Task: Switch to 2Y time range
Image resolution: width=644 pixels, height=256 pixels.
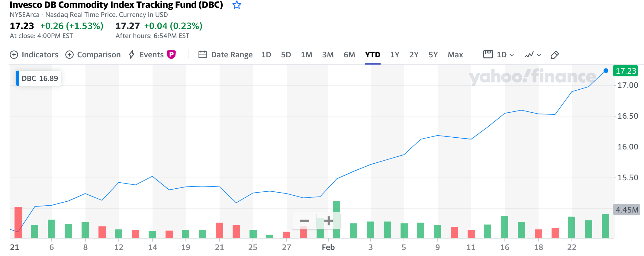Action: point(414,55)
